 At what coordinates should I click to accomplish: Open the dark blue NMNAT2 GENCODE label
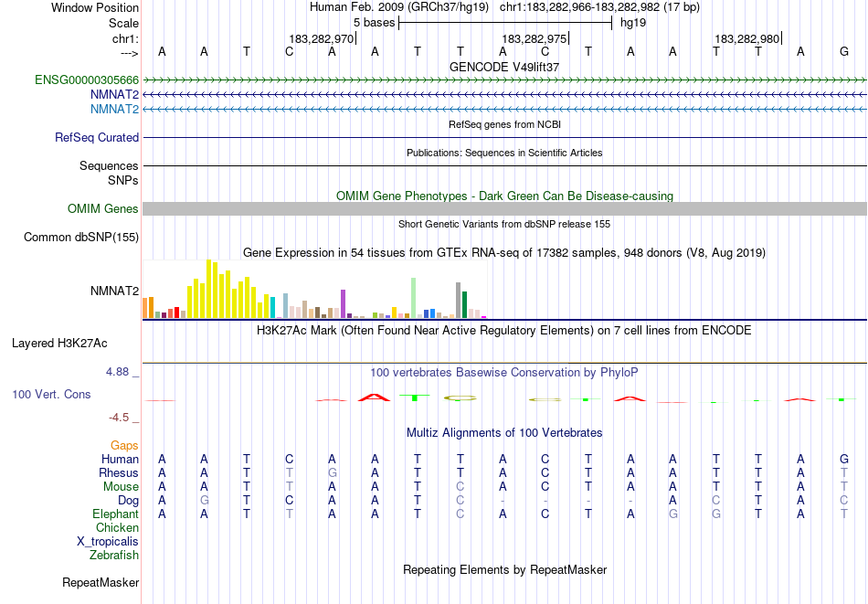tap(114, 95)
